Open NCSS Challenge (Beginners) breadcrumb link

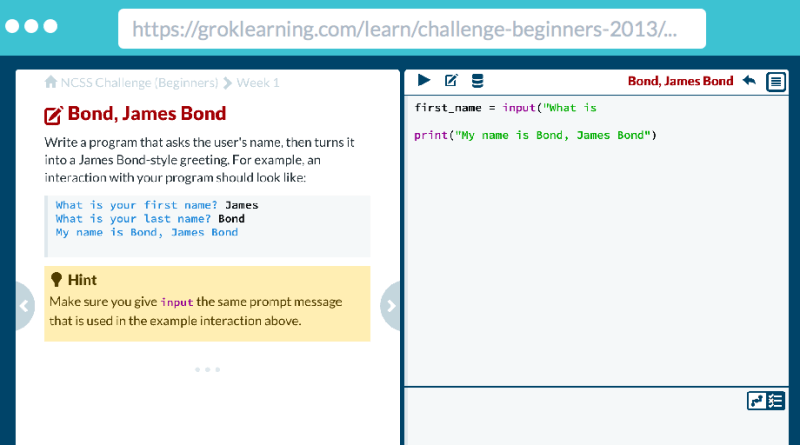pyautogui.click(x=139, y=83)
